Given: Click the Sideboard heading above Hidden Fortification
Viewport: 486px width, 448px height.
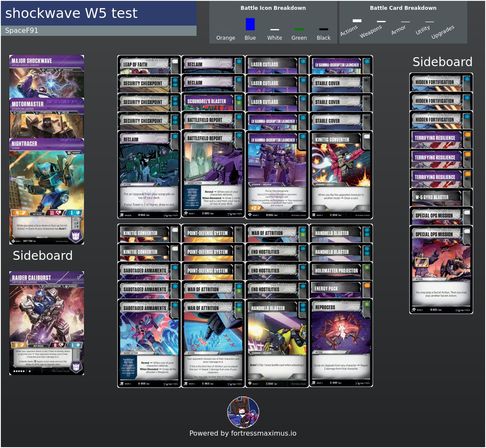Looking at the screenshot, I should [442, 62].
